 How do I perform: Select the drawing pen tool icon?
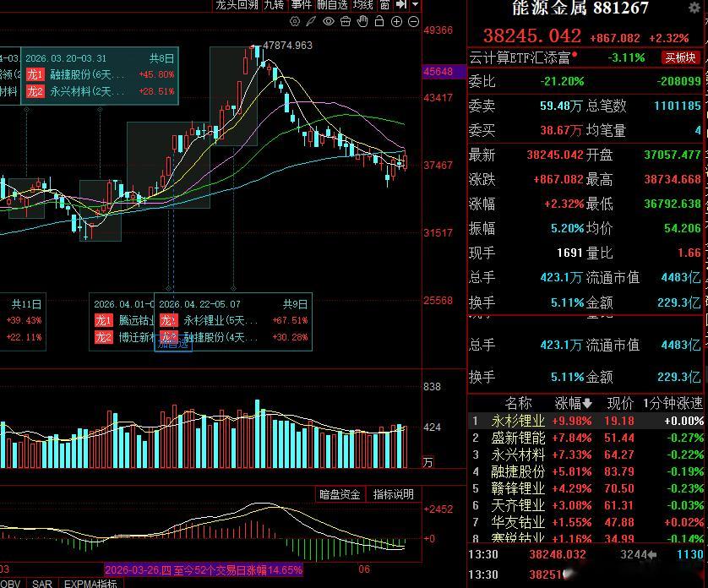(x=311, y=21)
